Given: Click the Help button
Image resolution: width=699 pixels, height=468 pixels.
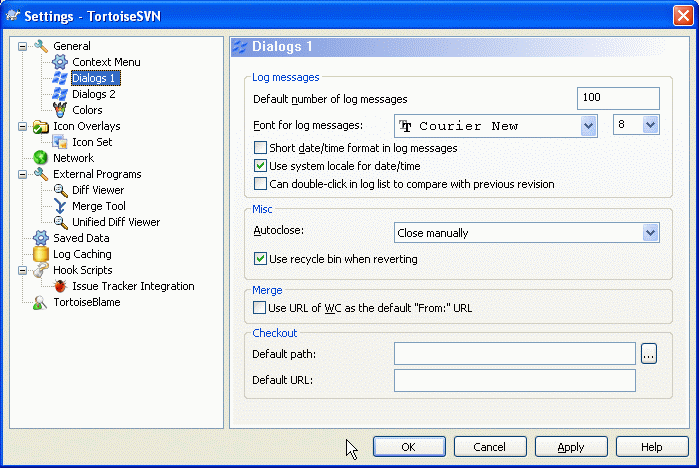Looking at the screenshot, I should (x=652, y=447).
